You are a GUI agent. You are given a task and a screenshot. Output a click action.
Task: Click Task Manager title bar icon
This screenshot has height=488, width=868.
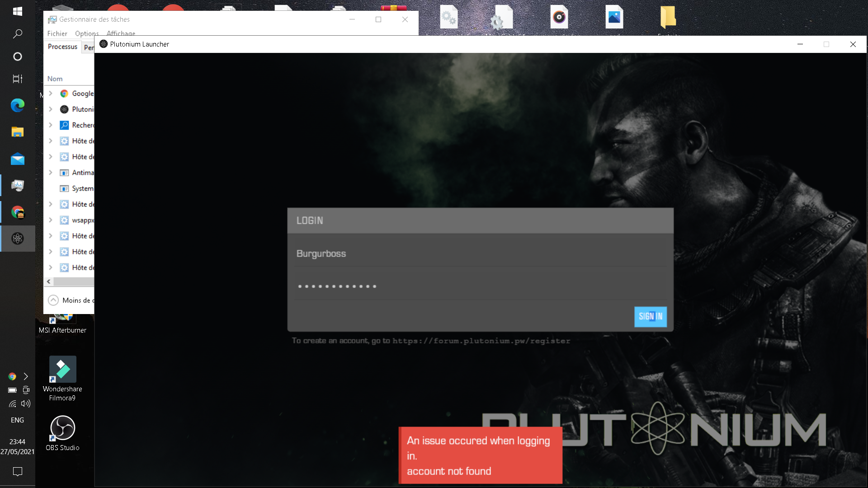click(x=52, y=19)
